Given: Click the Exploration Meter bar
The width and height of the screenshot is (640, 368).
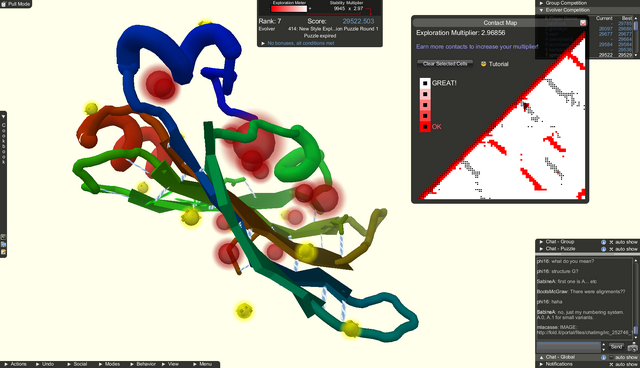Looking at the screenshot, I should pos(289,9).
